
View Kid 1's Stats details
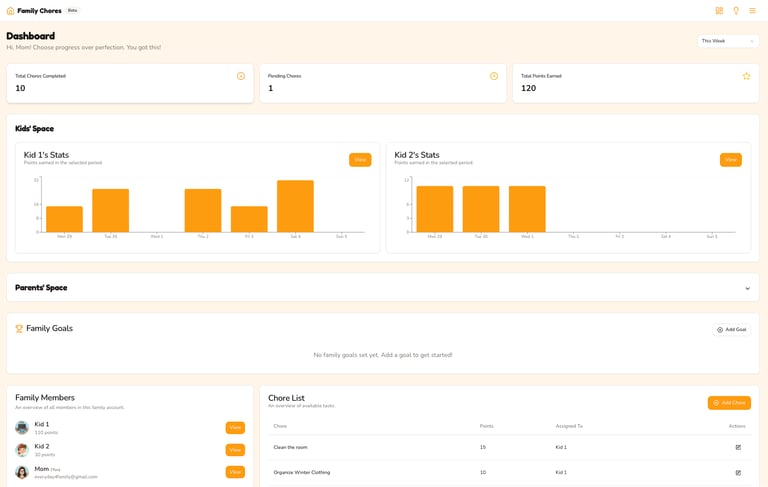pyautogui.click(x=360, y=160)
